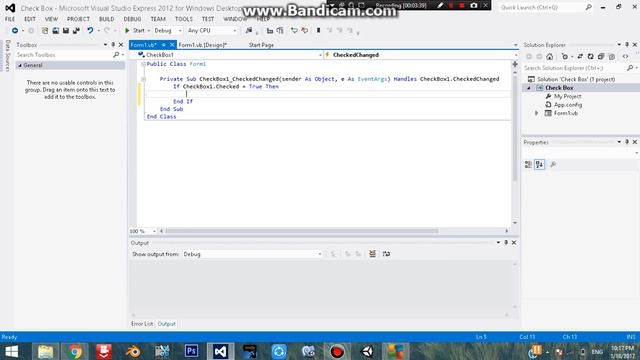
Task: Open Photoshop from the Windows taskbar
Action: (x=191, y=351)
